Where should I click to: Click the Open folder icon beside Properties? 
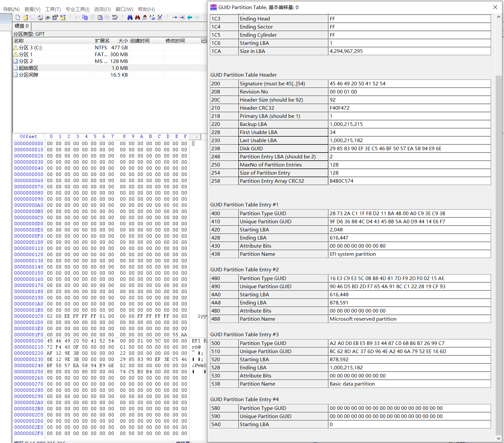coord(63,17)
